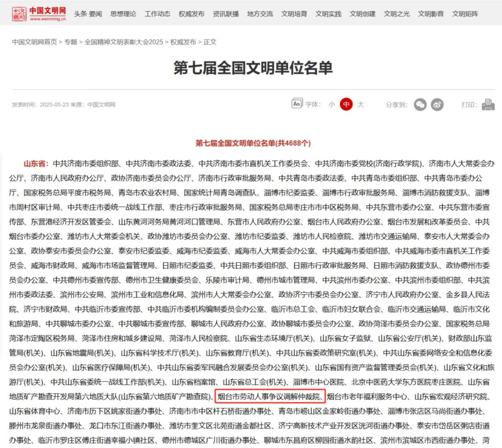Screen dimensions: 502x448
Task: Click the 专题 breadcrumb link
Action: coord(71,42)
